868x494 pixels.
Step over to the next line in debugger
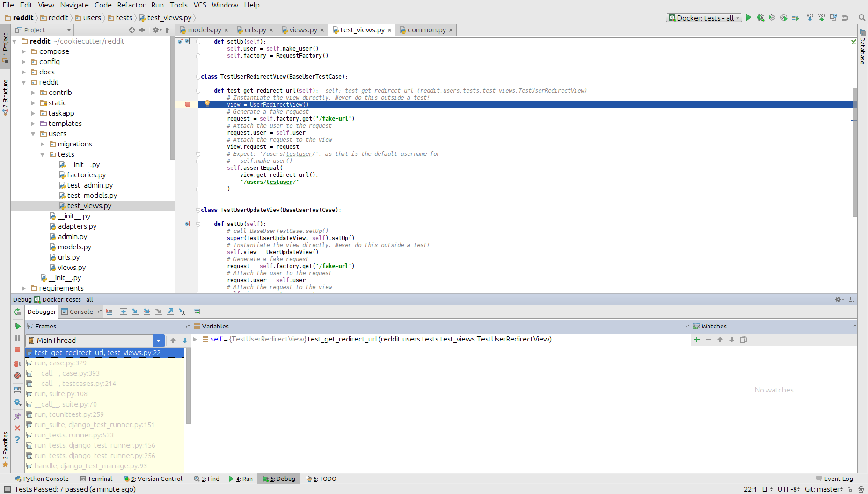(x=124, y=312)
